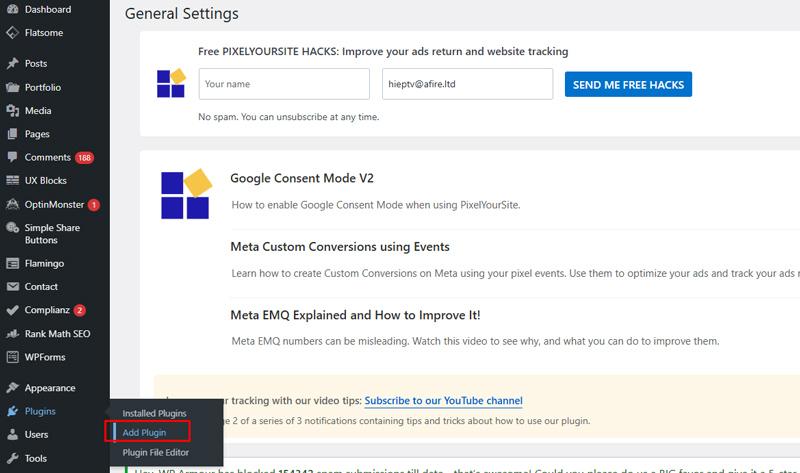Select Installed Plugins from the submenu

(x=154, y=414)
